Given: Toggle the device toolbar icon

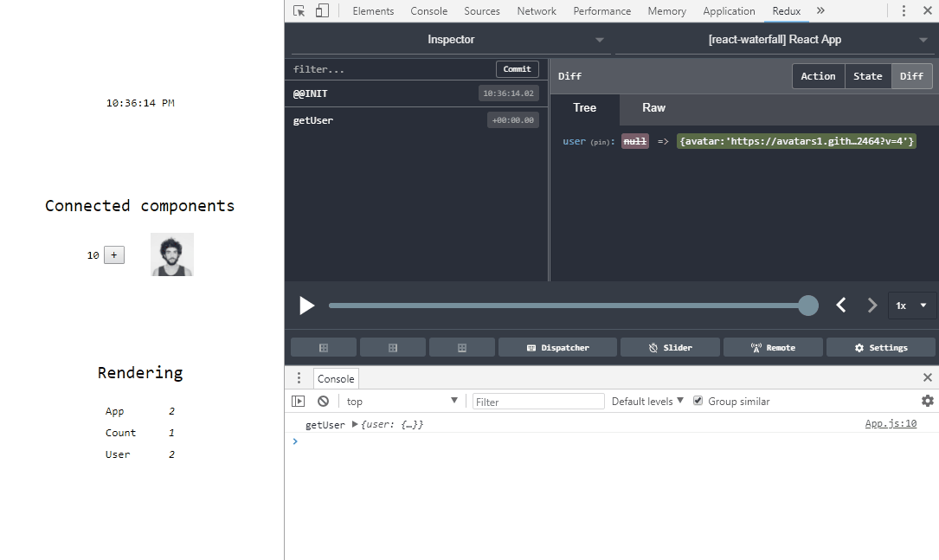Looking at the screenshot, I should point(322,10).
